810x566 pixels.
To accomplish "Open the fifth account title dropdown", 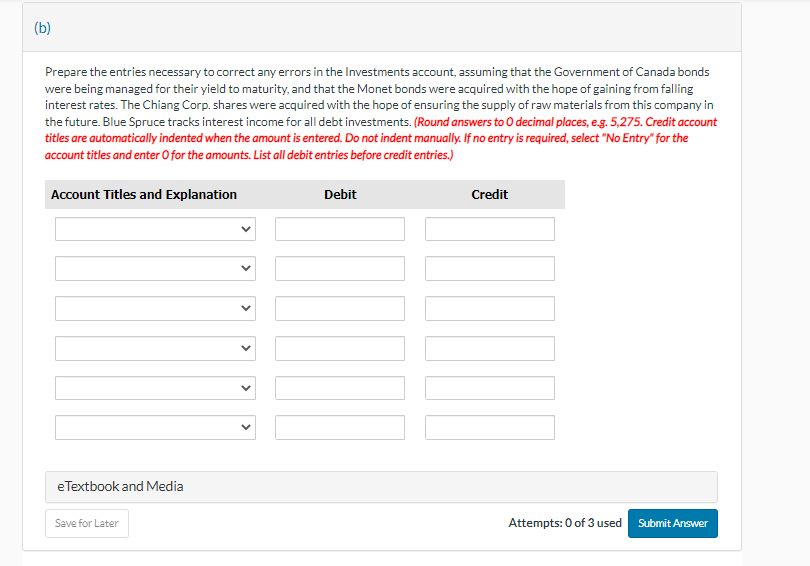I will [155, 388].
